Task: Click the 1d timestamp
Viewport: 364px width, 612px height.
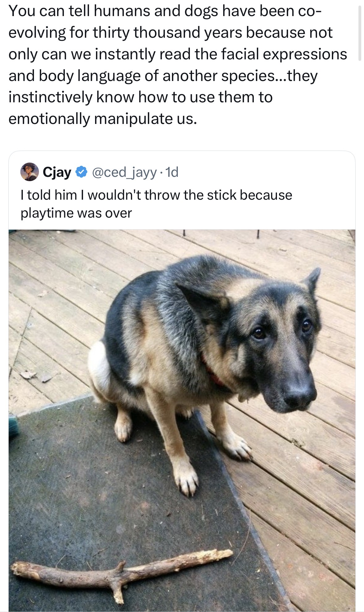Action: [172, 172]
